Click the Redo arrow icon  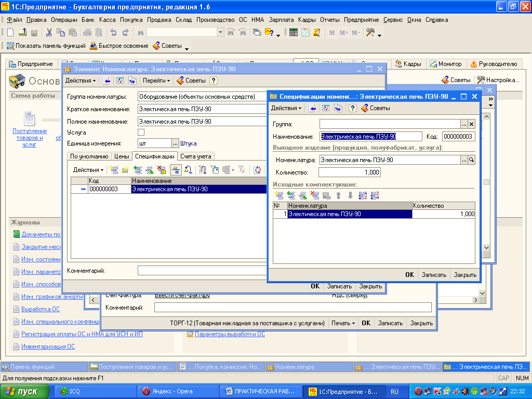[x=126, y=33]
